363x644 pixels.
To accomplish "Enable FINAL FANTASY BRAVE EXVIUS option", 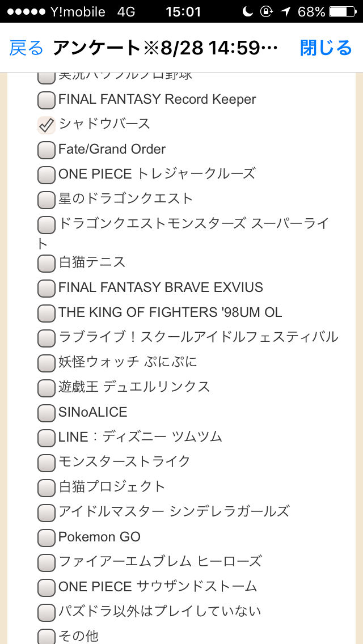I will [47, 288].
